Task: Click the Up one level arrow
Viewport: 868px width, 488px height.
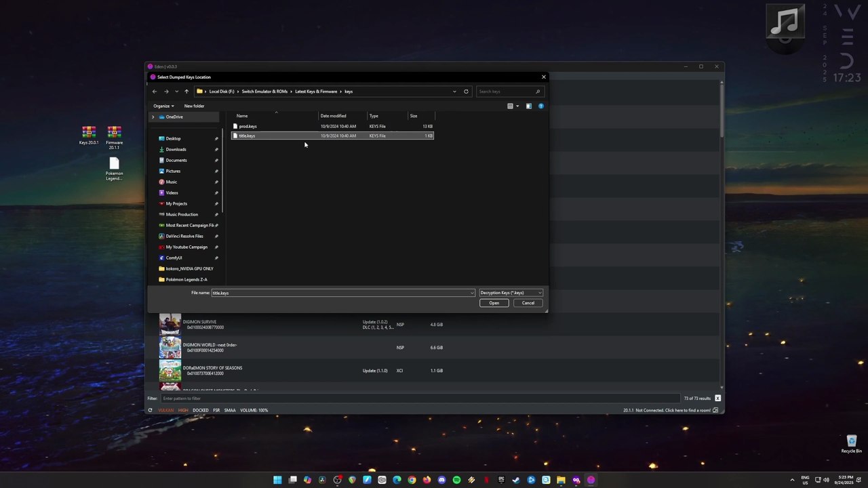Action: pyautogui.click(x=186, y=91)
